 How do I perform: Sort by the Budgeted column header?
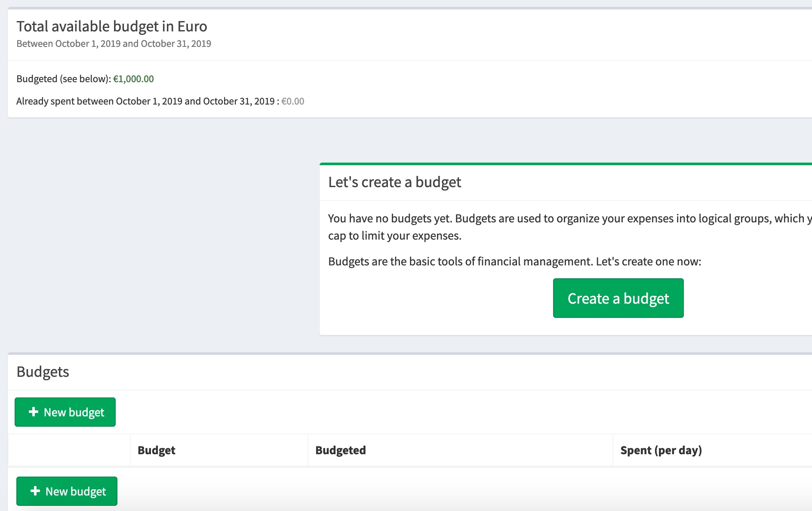tap(341, 450)
